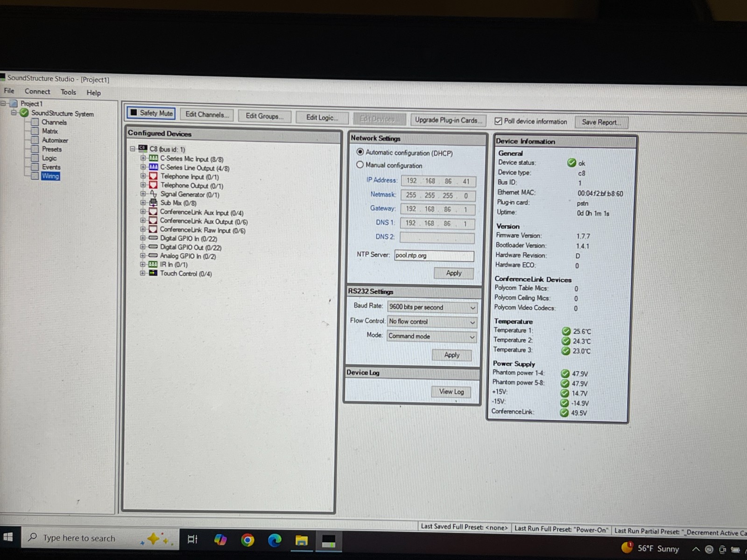This screenshot has height=560, width=747.
Task: Expand Touch Control tree node
Action: (x=142, y=273)
